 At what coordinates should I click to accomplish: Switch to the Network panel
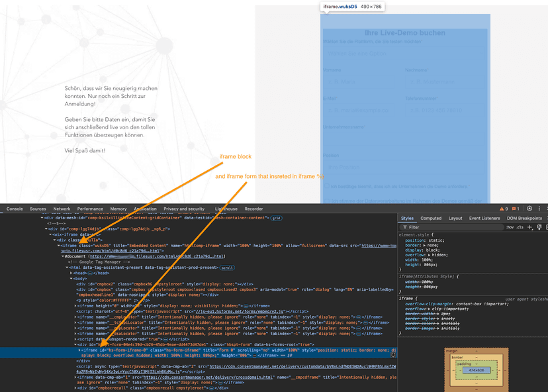[62, 209]
